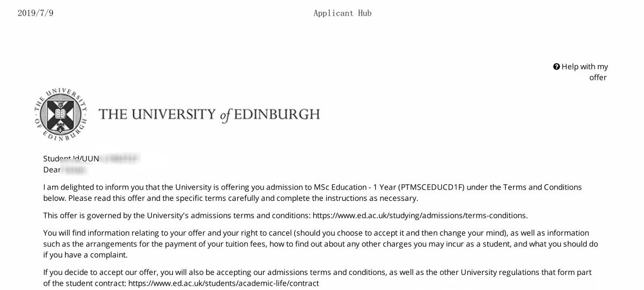This screenshot has height=290, width=644.
Task: Click the "Applicant Hub" page header title
Action: coord(342,13)
